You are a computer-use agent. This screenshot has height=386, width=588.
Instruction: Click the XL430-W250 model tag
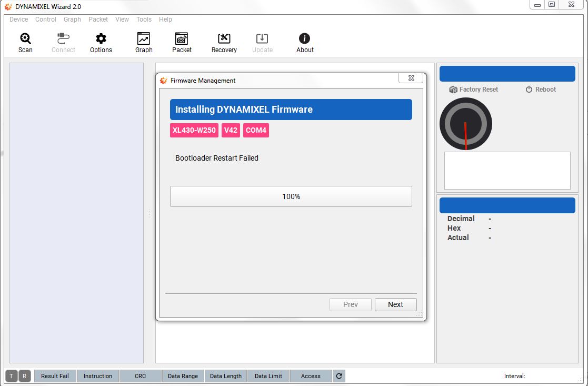(x=194, y=130)
